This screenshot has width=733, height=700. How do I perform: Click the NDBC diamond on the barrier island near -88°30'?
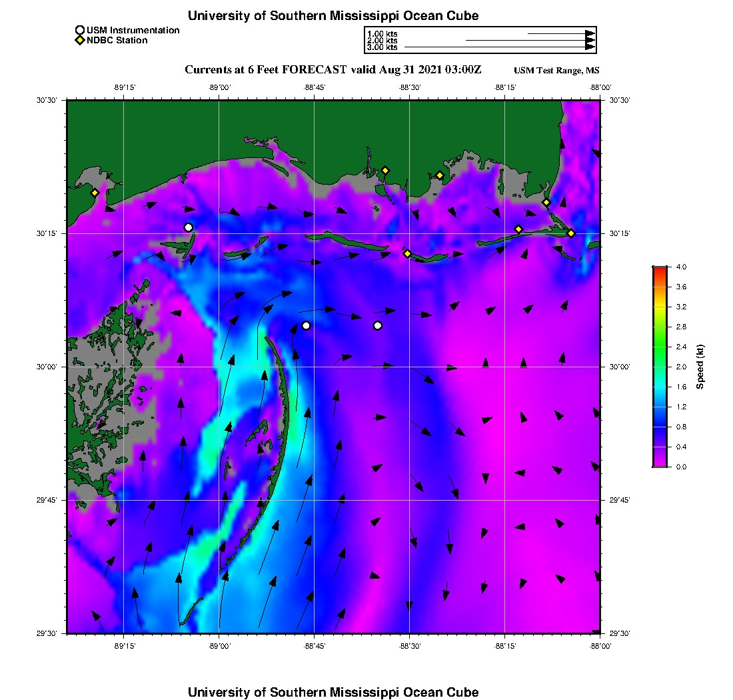(407, 253)
